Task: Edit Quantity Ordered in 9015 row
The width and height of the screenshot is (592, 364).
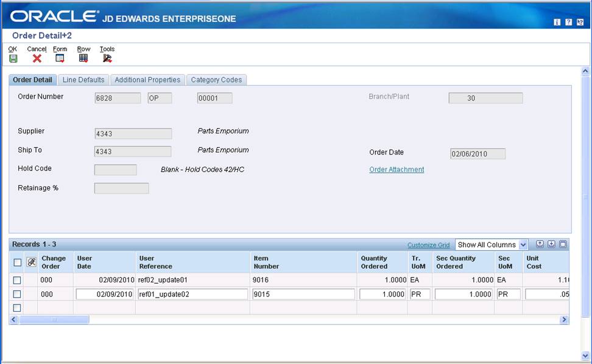Action: [382, 294]
